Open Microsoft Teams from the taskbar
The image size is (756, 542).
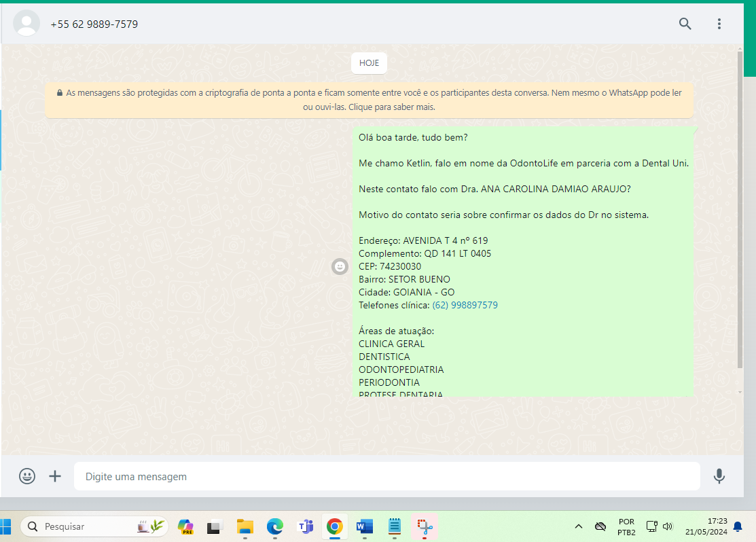click(305, 526)
